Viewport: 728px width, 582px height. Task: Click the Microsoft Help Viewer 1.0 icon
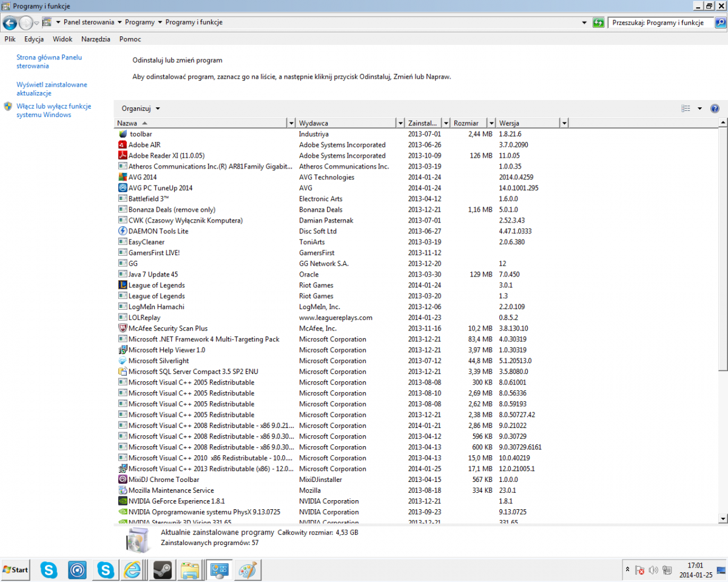pyautogui.click(x=123, y=350)
